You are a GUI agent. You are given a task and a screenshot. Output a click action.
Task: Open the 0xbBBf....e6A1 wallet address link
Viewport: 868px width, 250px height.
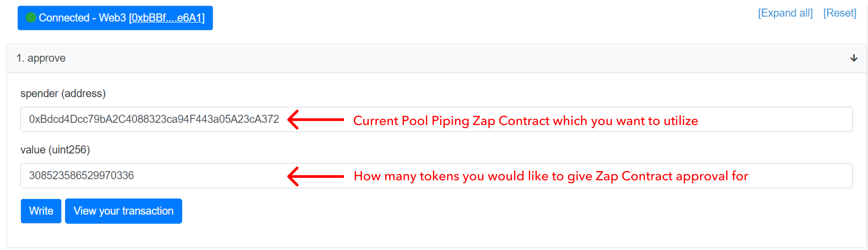[167, 18]
